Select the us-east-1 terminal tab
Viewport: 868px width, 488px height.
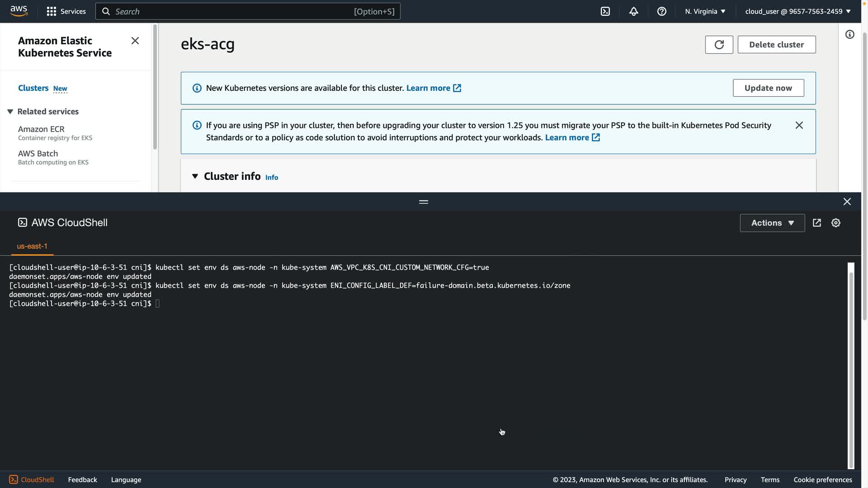[x=32, y=246]
